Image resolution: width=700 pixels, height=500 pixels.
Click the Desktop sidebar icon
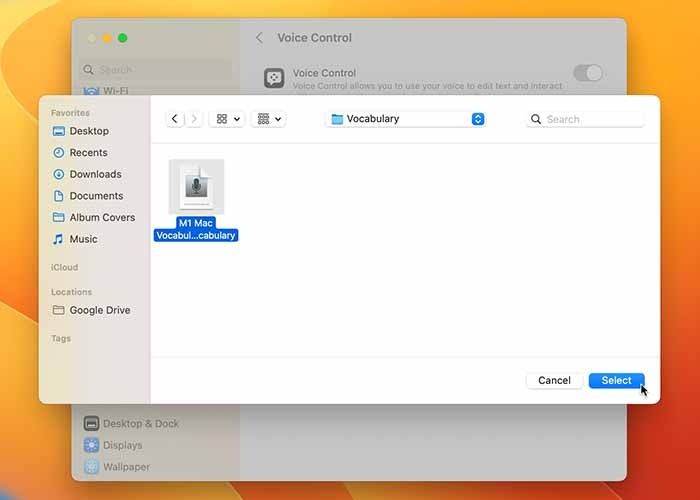(58, 131)
